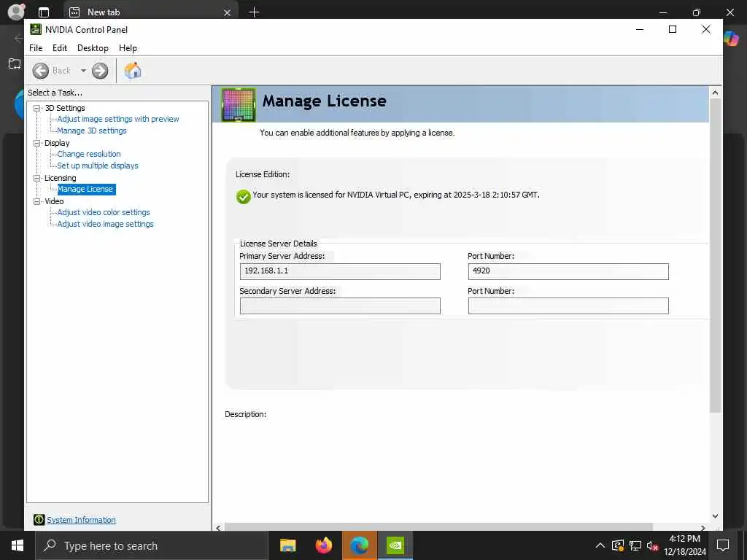The height and width of the screenshot is (560, 747).
Task: Open the System Information link
Action: (x=81, y=520)
